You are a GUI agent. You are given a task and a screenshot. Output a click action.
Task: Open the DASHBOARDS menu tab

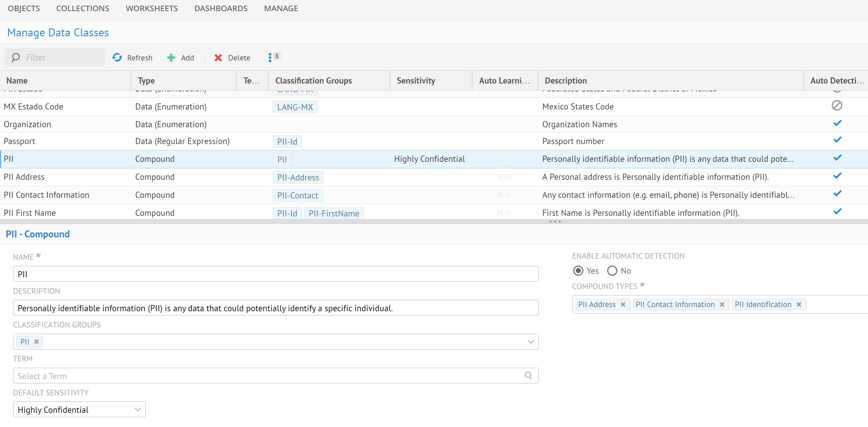(x=221, y=9)
